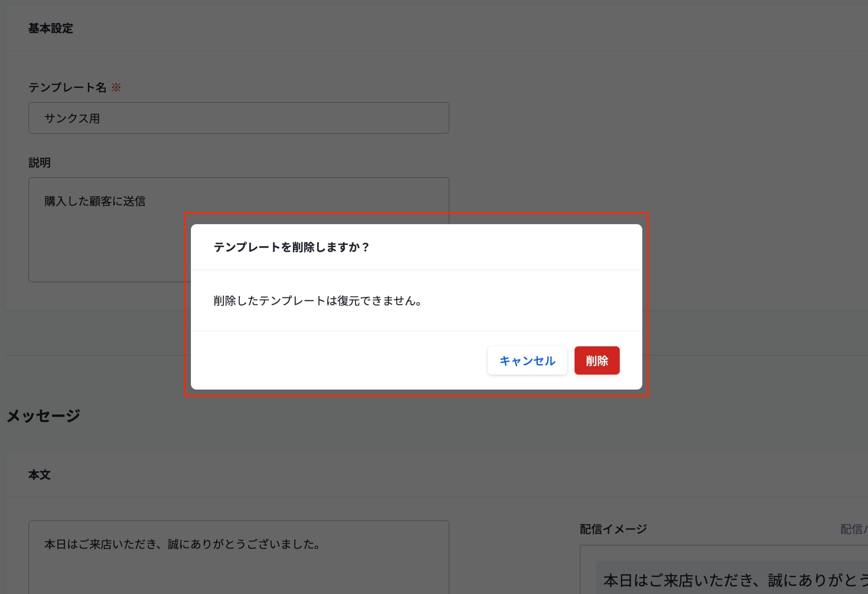Click the warning text 削除したテンプレートは復元できません。
This screenshot has width=868, height=594.
tap(318, 301)
